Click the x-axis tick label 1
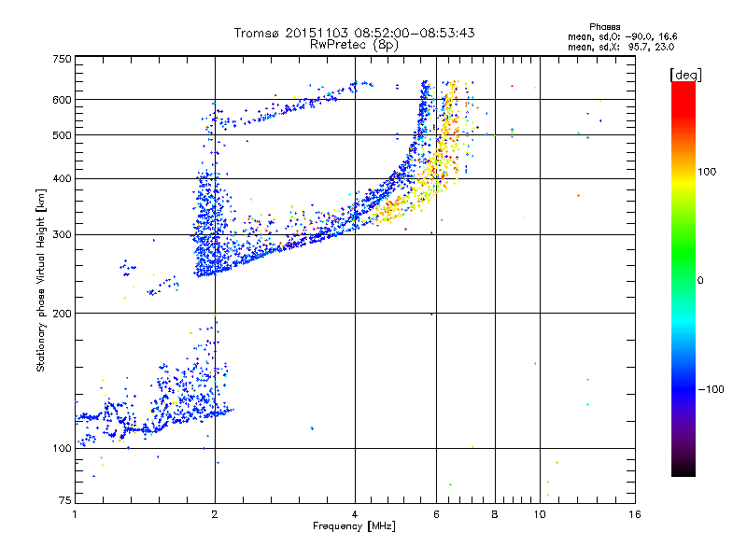 (75, 514)
